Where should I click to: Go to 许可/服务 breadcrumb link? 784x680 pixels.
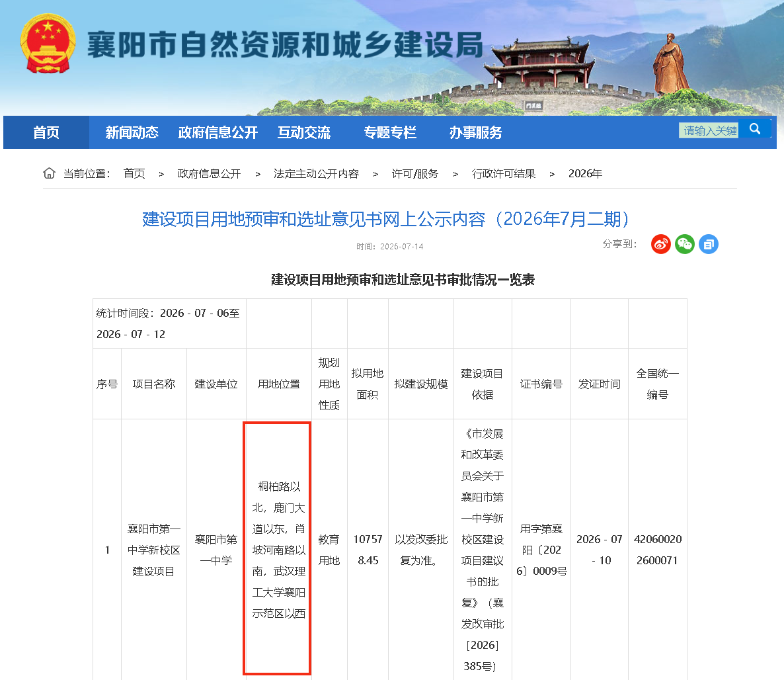pyautogui.click(x=415, y=173)
